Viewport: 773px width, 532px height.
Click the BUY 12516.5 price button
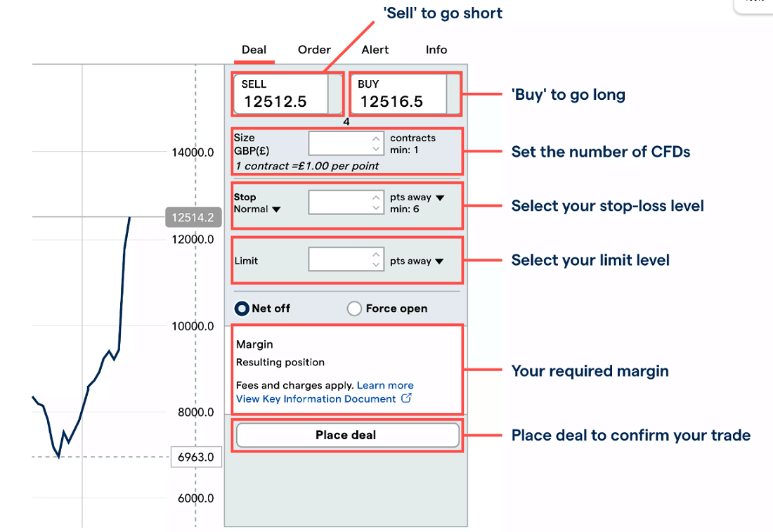tap(398, 94)
